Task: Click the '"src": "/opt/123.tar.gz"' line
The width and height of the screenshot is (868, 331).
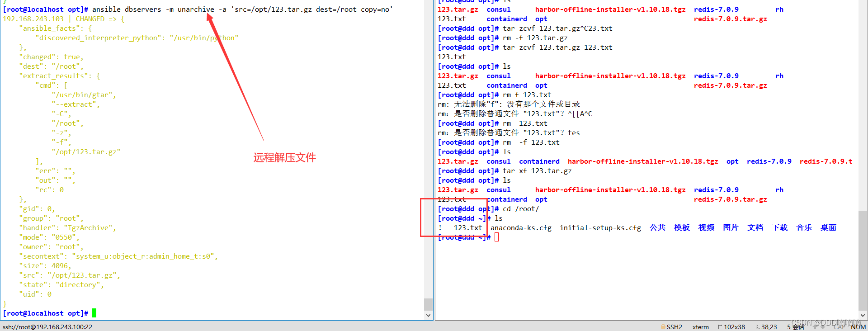Action: pos(70,275)
